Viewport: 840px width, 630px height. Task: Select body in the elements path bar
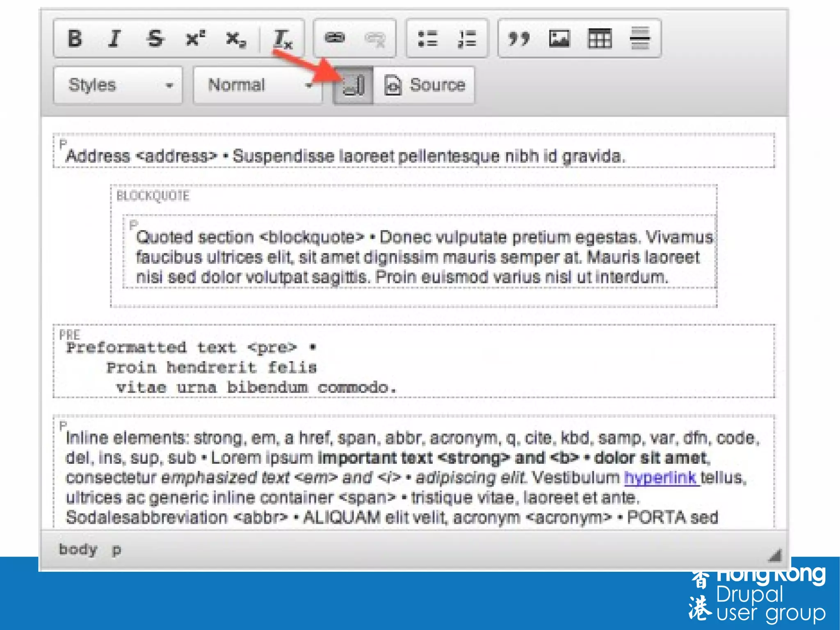point(78,550)
